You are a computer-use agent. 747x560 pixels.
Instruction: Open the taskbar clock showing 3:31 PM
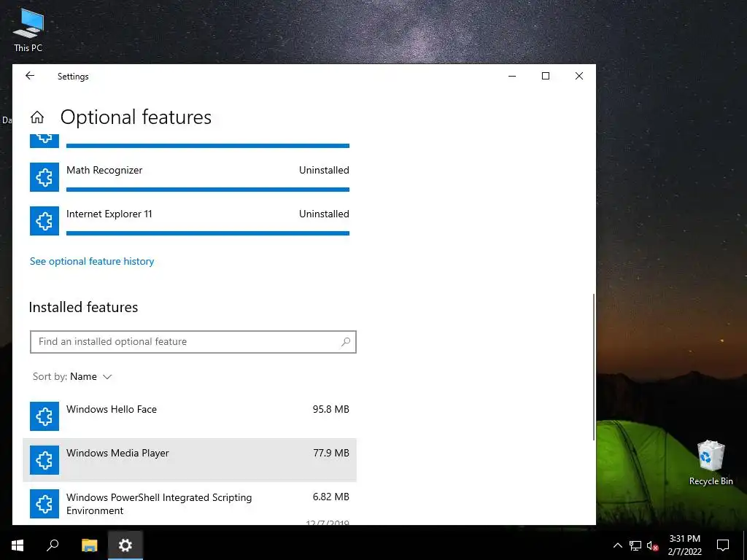[684, 545]
